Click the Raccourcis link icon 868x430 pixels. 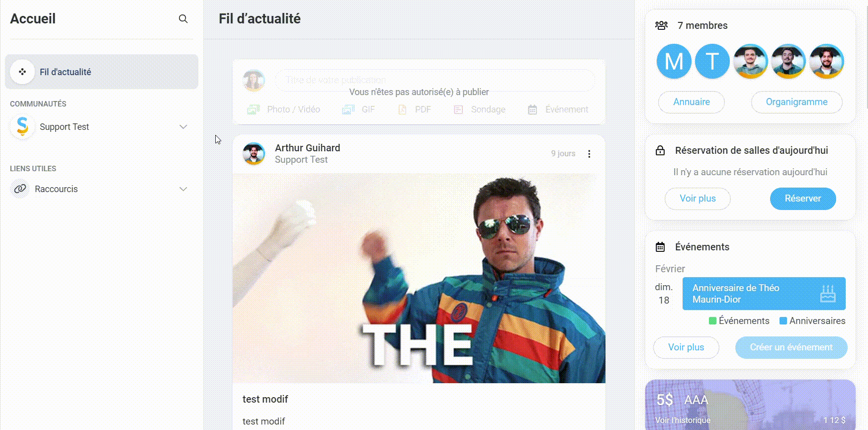20,189
